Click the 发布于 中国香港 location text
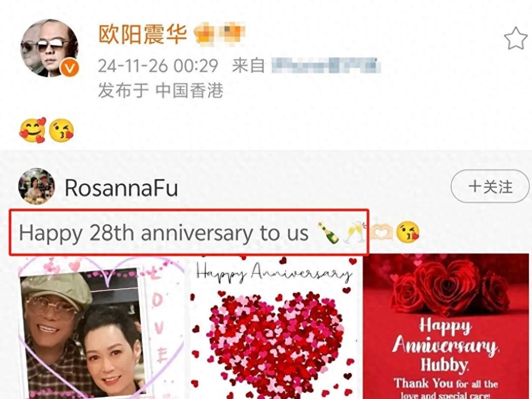 pyautogui.click(x=160, y=91)
